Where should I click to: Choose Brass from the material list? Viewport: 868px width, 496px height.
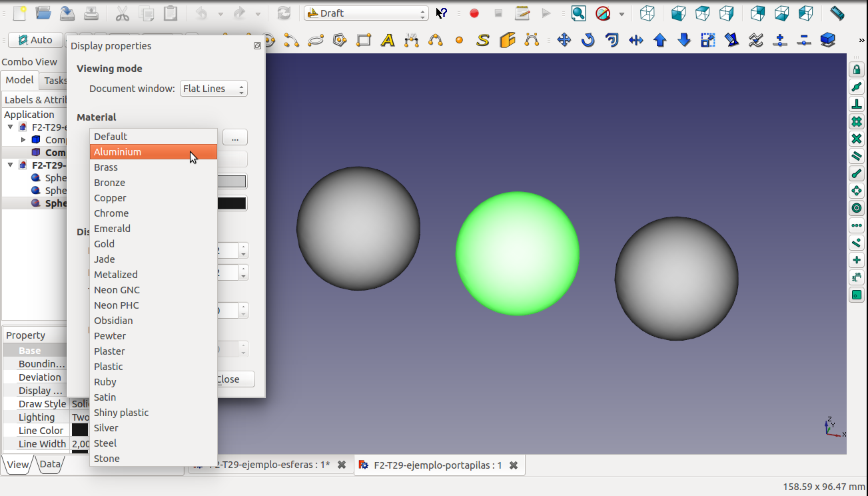(106, 167)
